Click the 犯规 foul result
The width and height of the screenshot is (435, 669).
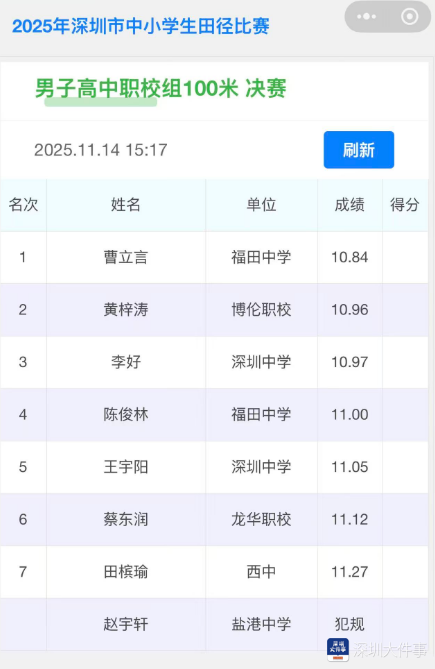point(350,624)
